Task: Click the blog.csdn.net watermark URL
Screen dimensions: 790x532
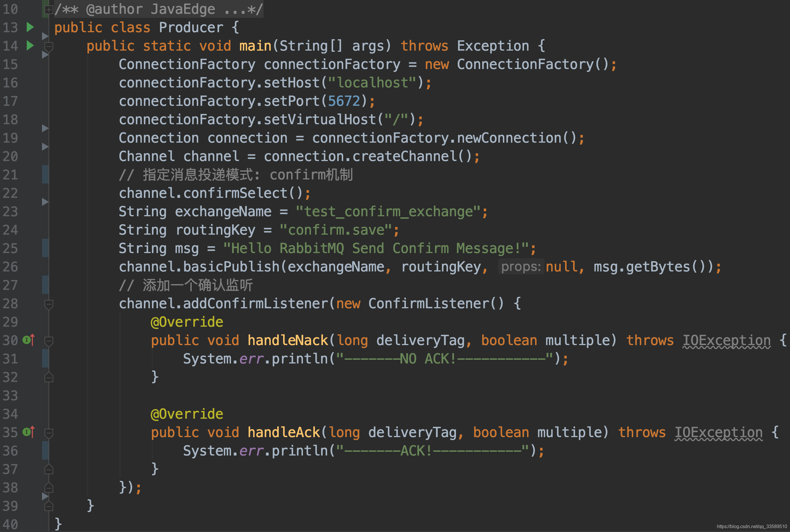Action: click(x=751, y=526)
